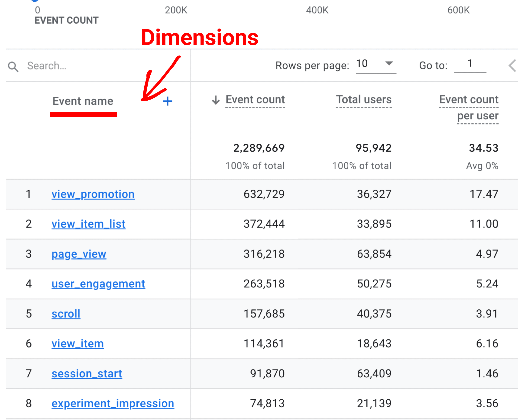Click the sort arrow beside Event count
The height and width of the screenshot is (420, 518).
point(216,100)
